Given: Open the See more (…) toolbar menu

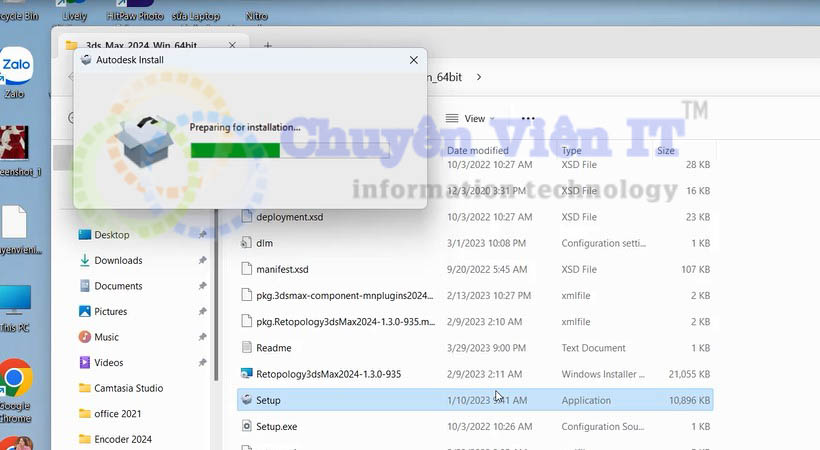Looking at the screenshot, I should (528, 119).
